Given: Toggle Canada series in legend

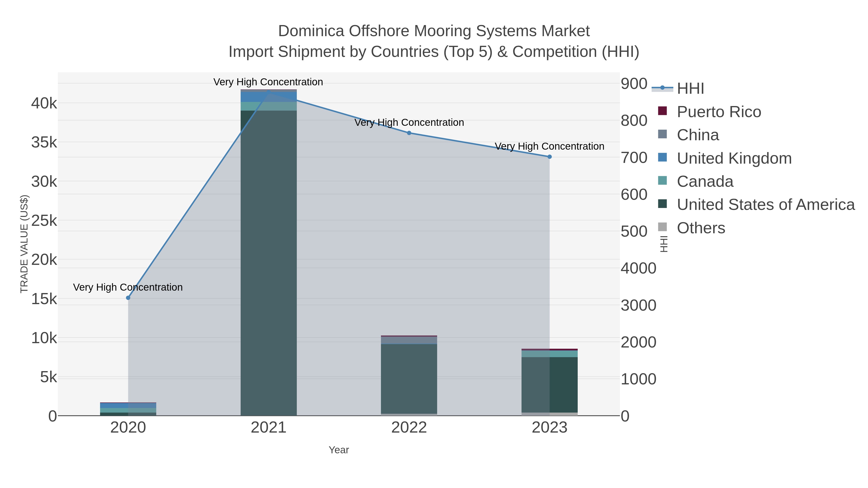Looking at the screenshot, I should [695, 181].
